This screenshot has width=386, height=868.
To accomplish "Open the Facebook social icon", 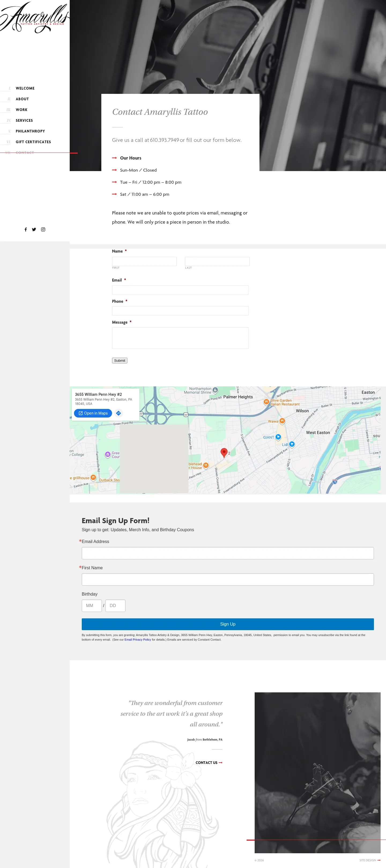I will (25, 230).
